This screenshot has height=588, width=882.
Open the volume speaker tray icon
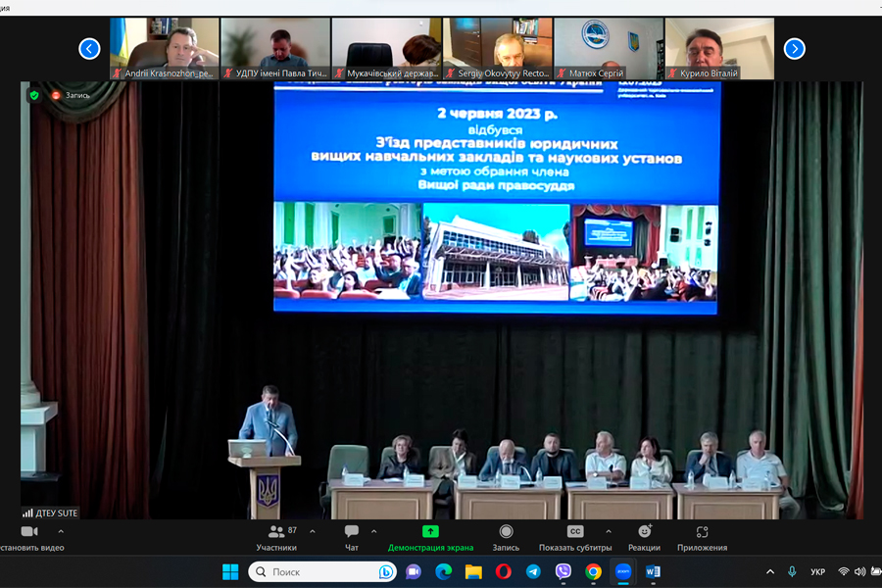[860, 571]
